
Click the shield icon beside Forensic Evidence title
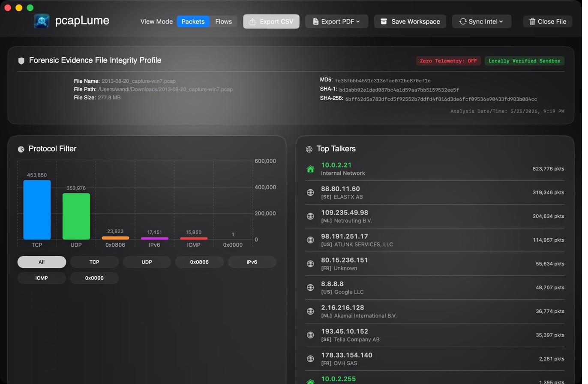click(x=21, y=61)
